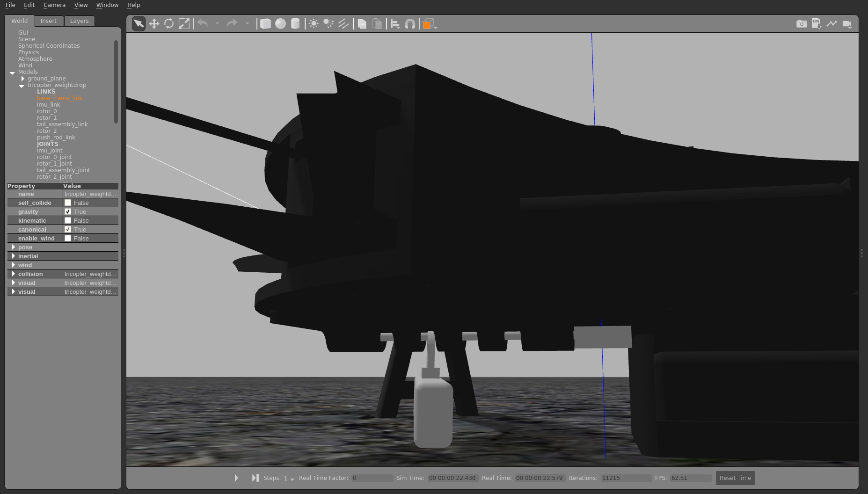Viewport: 868px width, 494px height.
Task: Switch to the Insert tab
Action: (49, 21)
